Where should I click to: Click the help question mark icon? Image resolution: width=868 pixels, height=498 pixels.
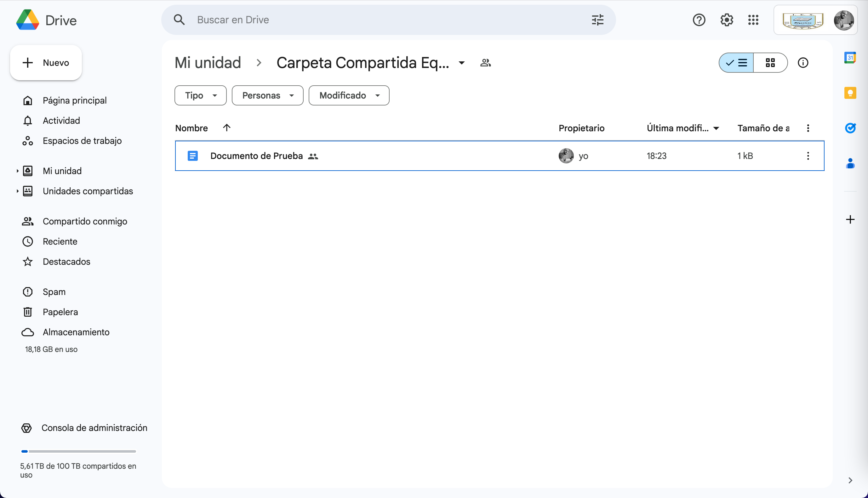coord(699,20)
